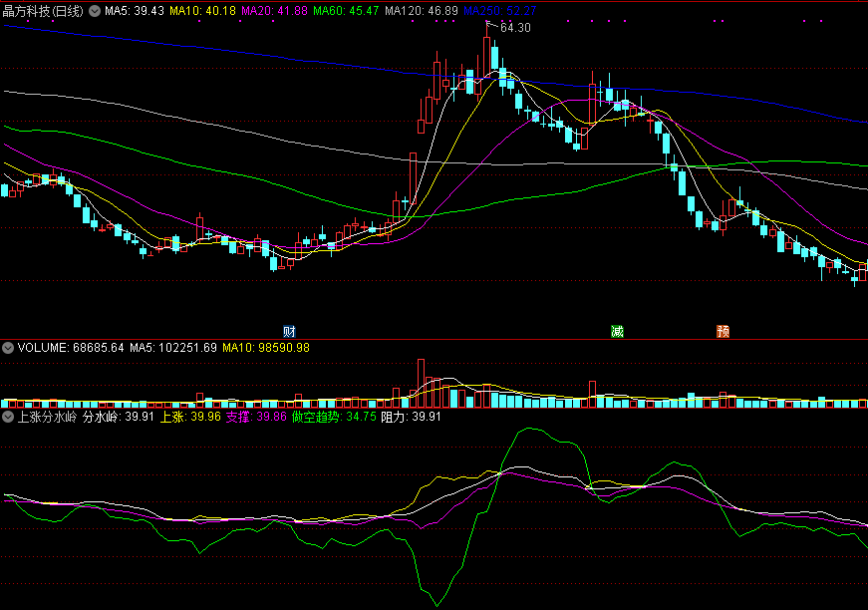Image resolution: width=868 pixels, height=610 pixels.
Task: Expand the VOLUME indicator dropdown arrow
Action: (x=8, y=348)
